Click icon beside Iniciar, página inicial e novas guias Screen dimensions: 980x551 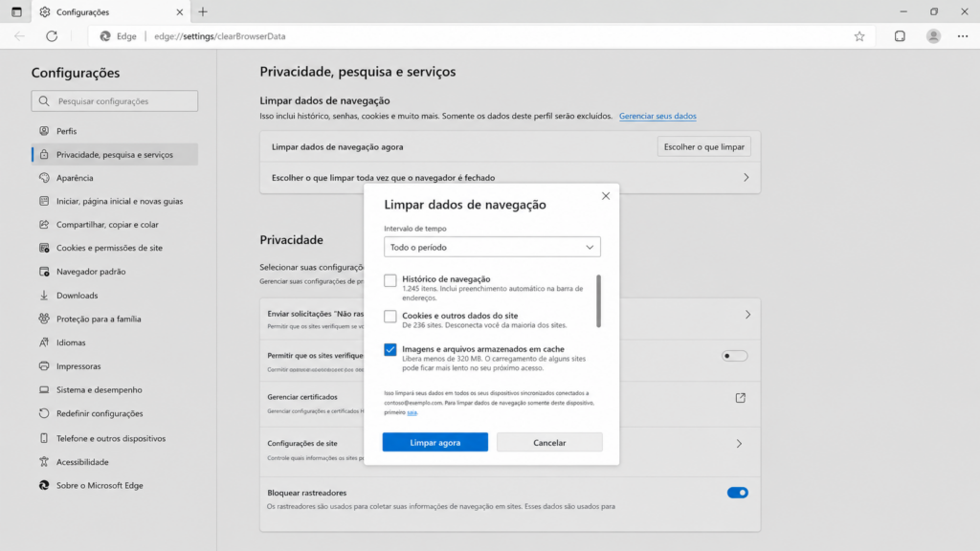[x=44, y=201]
